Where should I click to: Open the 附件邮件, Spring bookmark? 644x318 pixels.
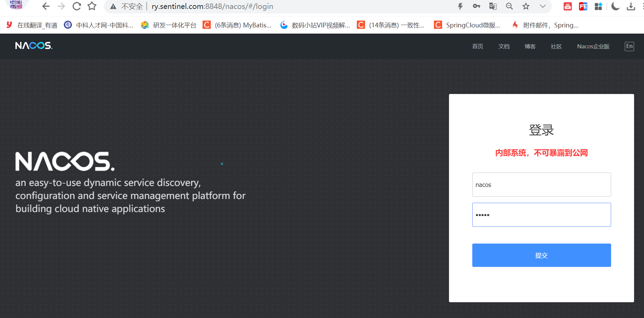click(545, 25)
